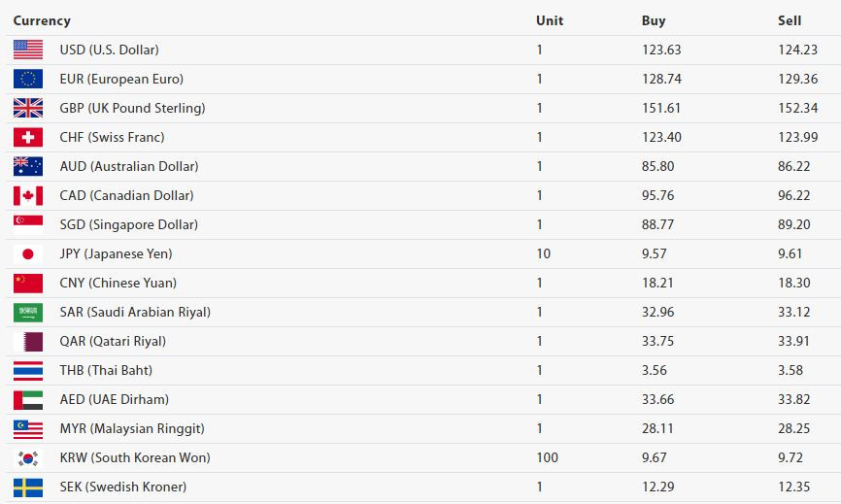Click the Qatar flag icon

coord(28,342)
